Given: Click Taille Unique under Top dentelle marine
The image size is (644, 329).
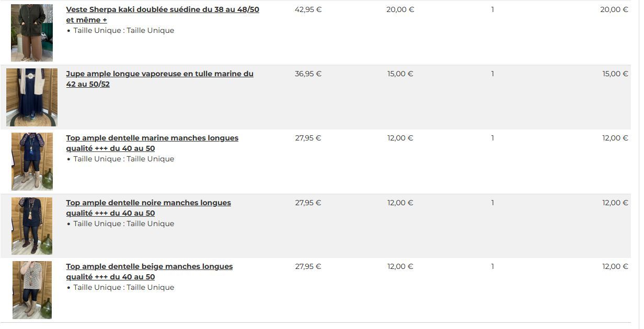Looking at the screenshot, I should tap(123, 159).
